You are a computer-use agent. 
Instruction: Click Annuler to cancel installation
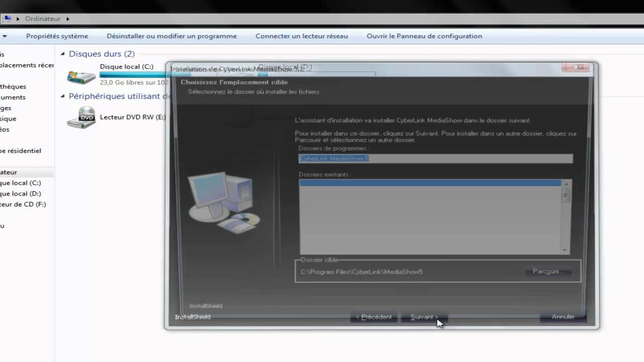coord(563,317)
